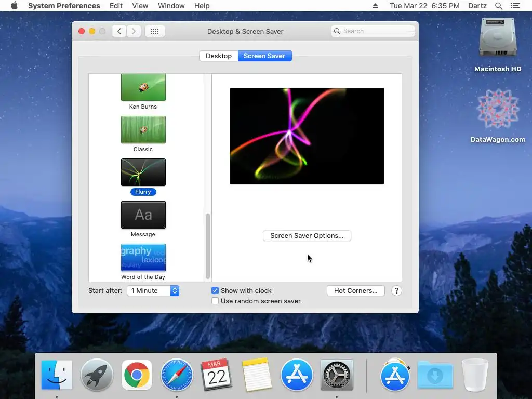Open the Edit menu
Screen dimensions: 532x399
[x=116, y=6]
